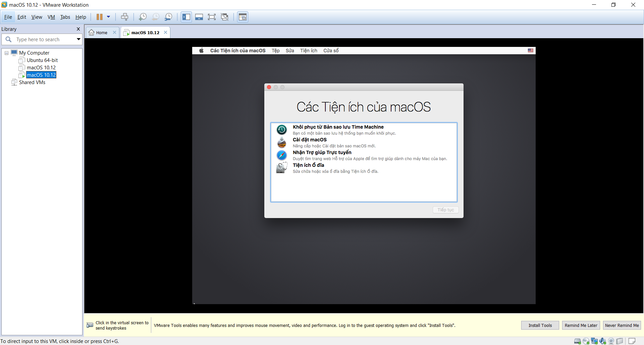Screen dimensions: 644x345
Task: Click Send Ctrl+Alt+Del toolbar icon
Action: pos(124,17)
